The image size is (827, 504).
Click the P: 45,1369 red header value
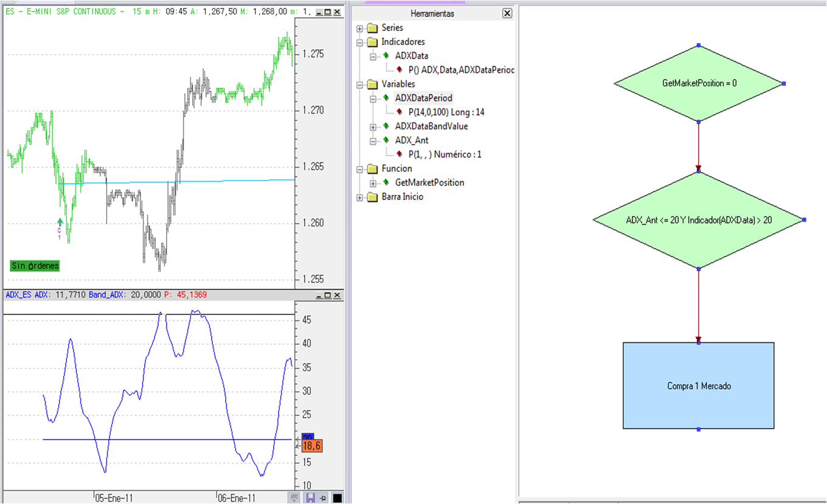coord(185,295)
